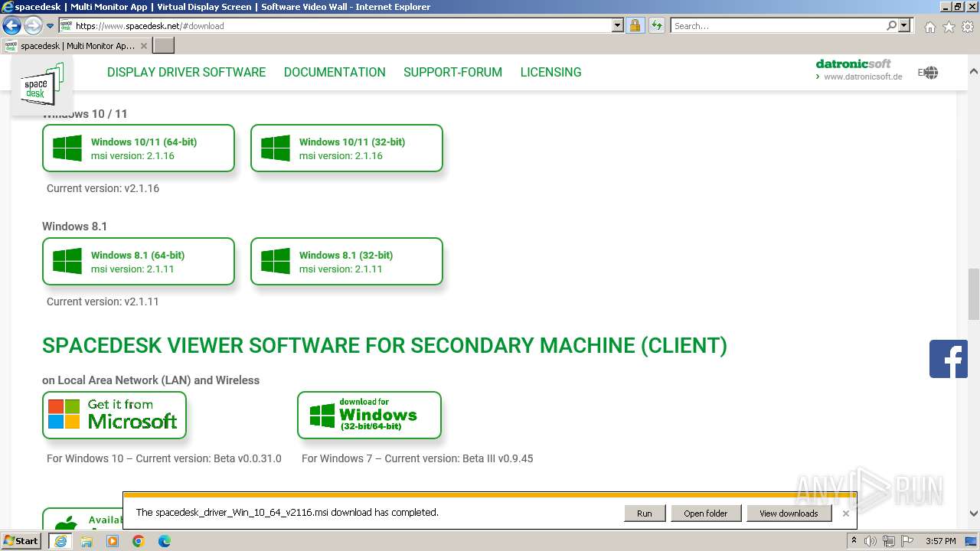Screen dimensions: 980x551
Task: Click the network tray icon
Action: click(x=890, y=541)
